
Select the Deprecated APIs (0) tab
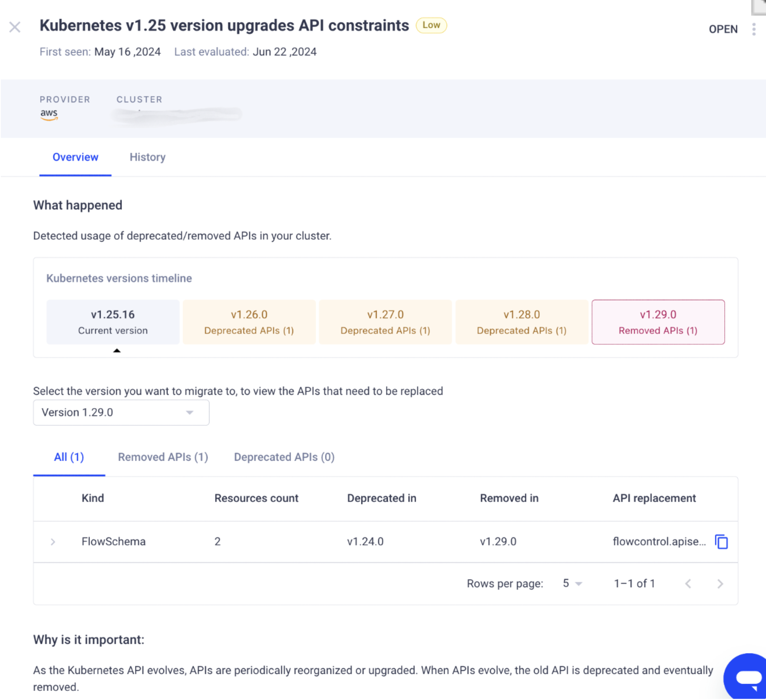click(284, 457)
